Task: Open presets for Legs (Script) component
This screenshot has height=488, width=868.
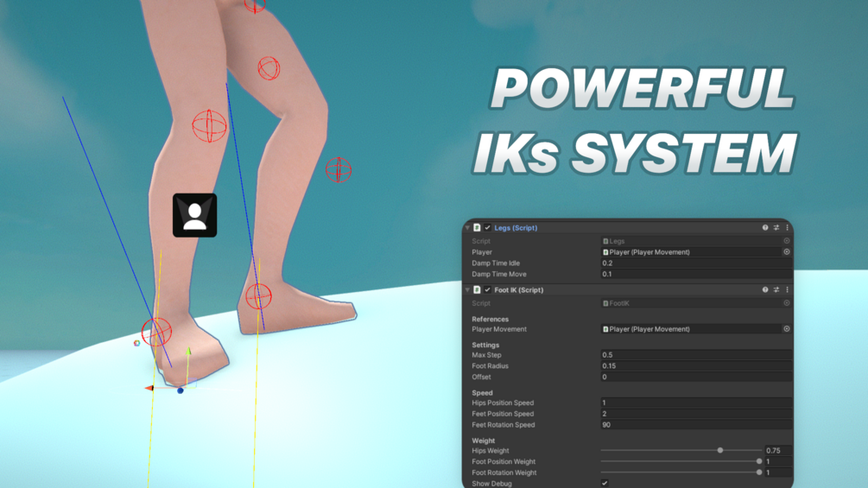Action: tap(776, 228)
